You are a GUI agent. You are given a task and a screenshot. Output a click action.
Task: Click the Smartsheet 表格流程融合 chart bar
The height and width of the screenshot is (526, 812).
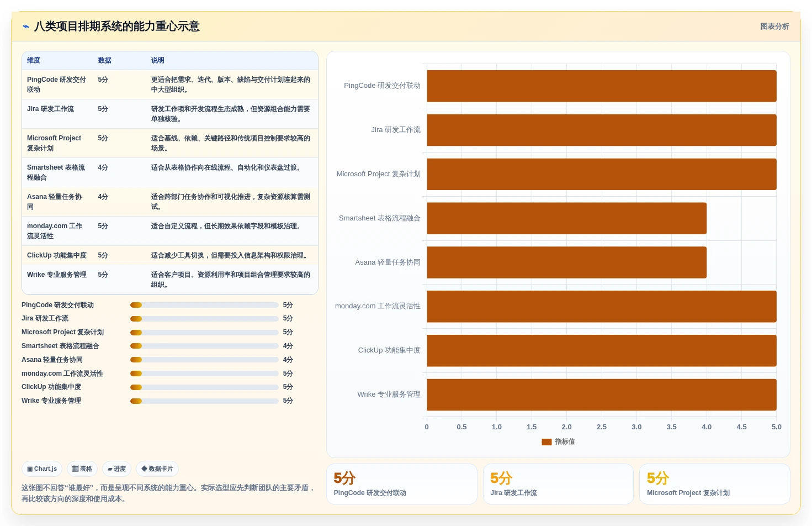[566, 218]
